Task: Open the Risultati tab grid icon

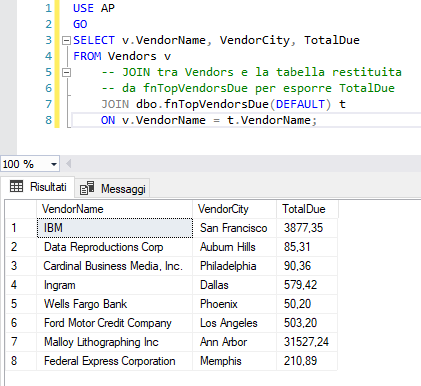Action: pyautogui.click(x=16, y=186)
